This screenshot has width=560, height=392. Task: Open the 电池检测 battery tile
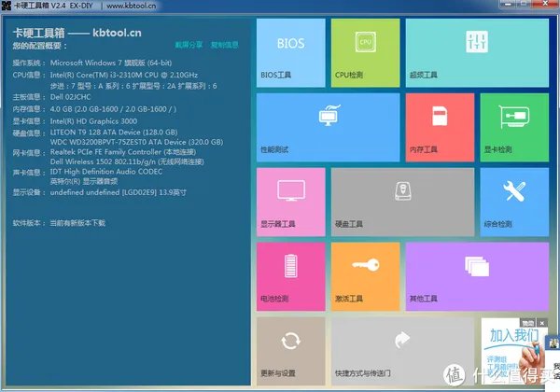point(290,276)
